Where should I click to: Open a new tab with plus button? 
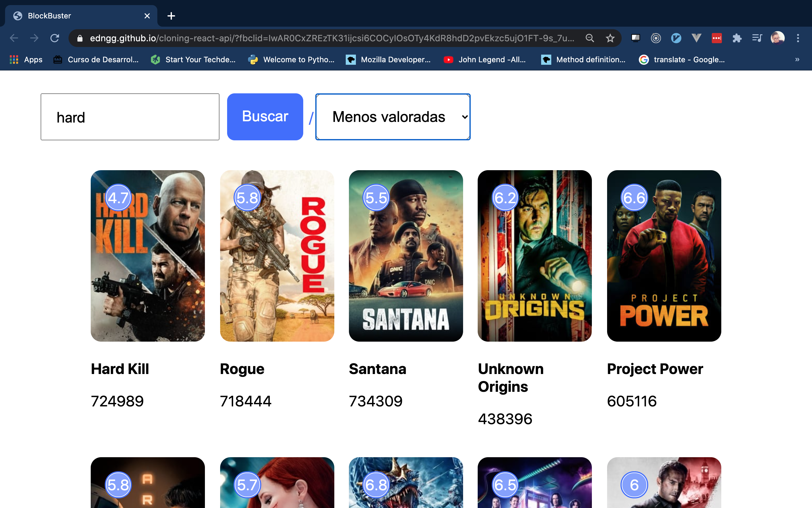171,16
